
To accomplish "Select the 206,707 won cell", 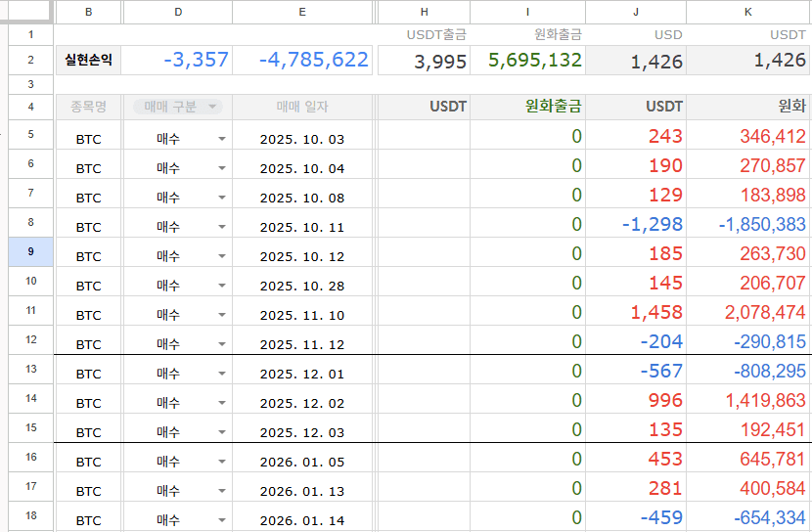I will click(x=748, y=282).
